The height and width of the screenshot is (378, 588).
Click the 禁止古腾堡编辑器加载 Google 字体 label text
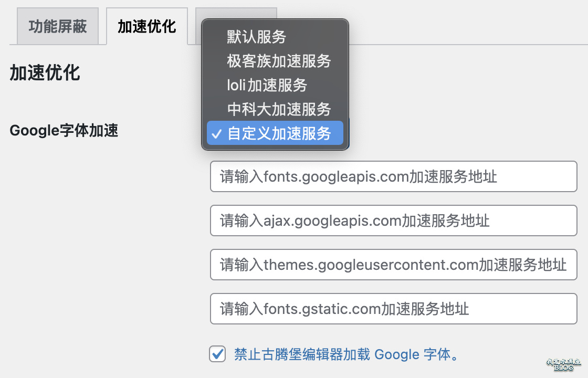click(x=346, y=354)
